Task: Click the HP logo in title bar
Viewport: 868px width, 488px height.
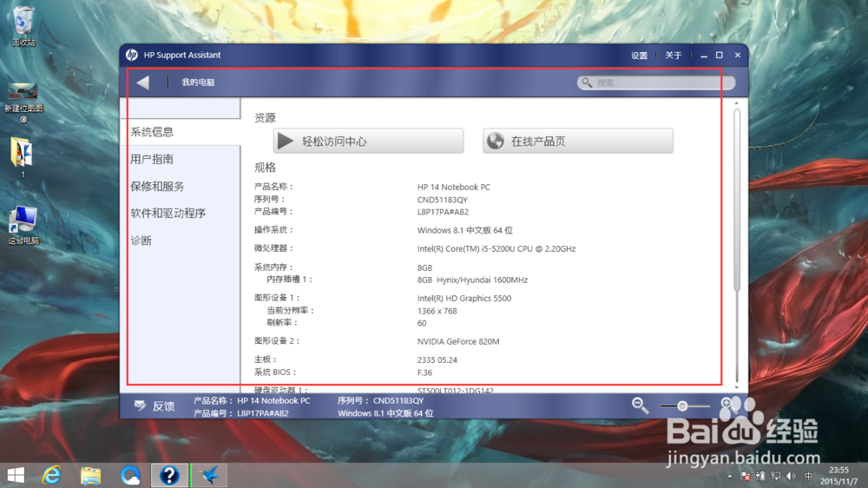Action: pos(132,55)
